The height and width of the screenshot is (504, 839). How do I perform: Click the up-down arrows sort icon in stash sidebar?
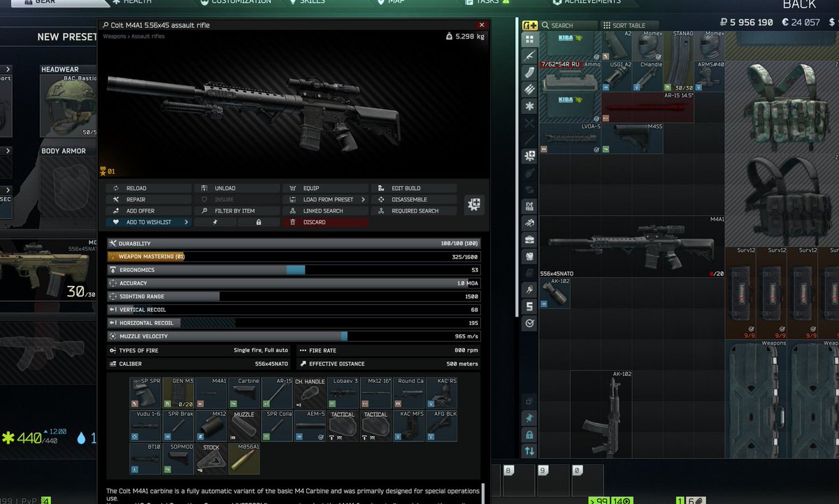(x=529, y=452)
